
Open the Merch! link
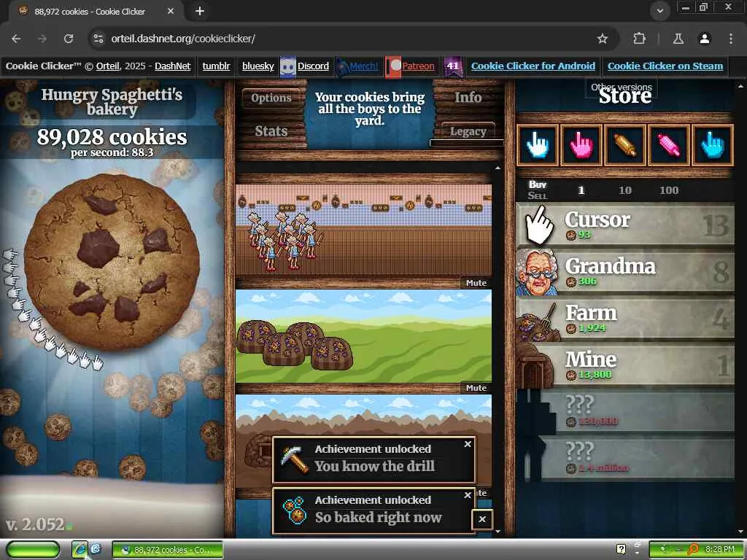363,66
